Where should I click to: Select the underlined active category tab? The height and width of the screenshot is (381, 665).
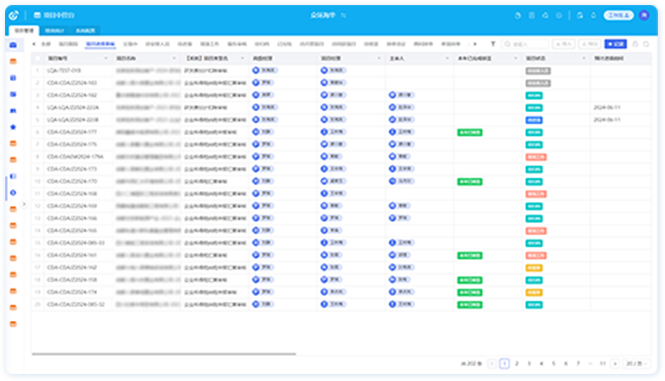tap(100, 44)
